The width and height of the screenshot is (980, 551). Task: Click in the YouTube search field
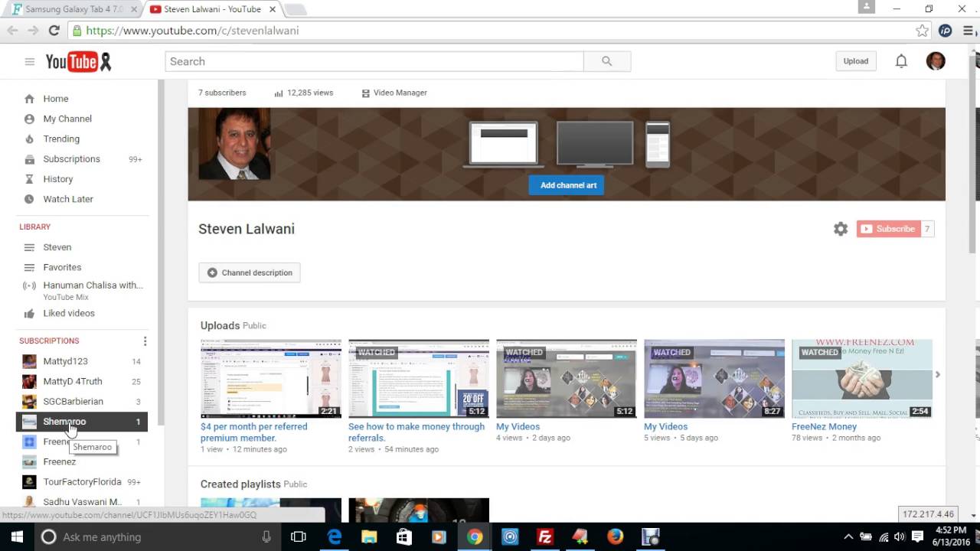click(374, 61)
